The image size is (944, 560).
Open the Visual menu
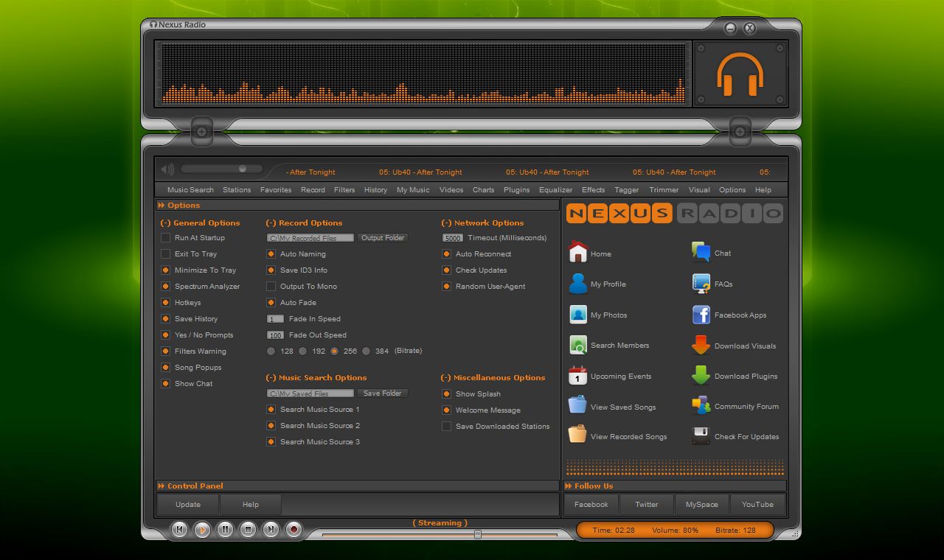[x=699, y=190]
